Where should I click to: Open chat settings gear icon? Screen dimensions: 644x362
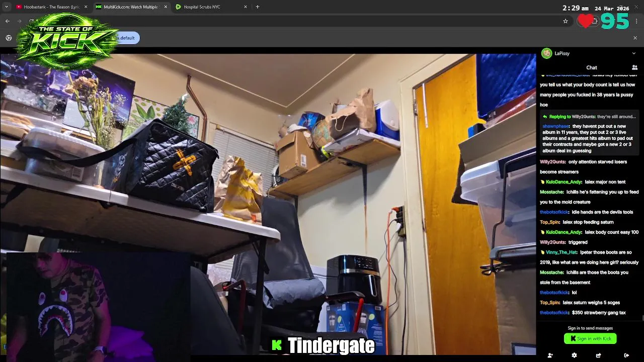pos(574,355)
